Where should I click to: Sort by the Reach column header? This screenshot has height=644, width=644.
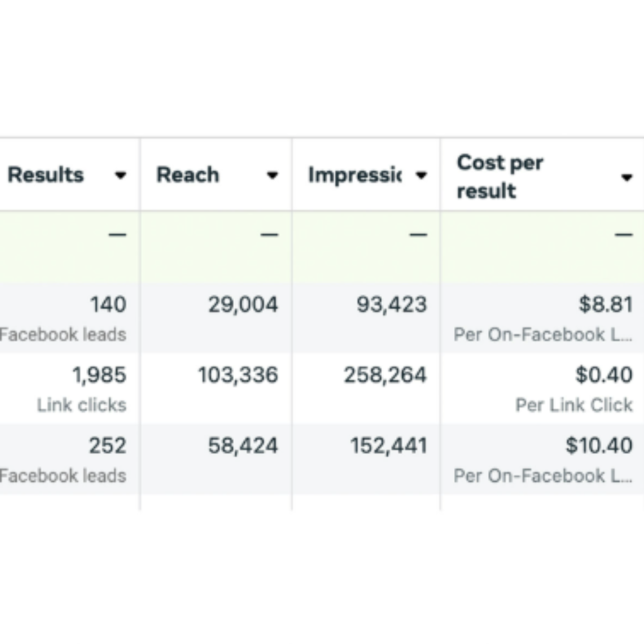coord(187,175)
